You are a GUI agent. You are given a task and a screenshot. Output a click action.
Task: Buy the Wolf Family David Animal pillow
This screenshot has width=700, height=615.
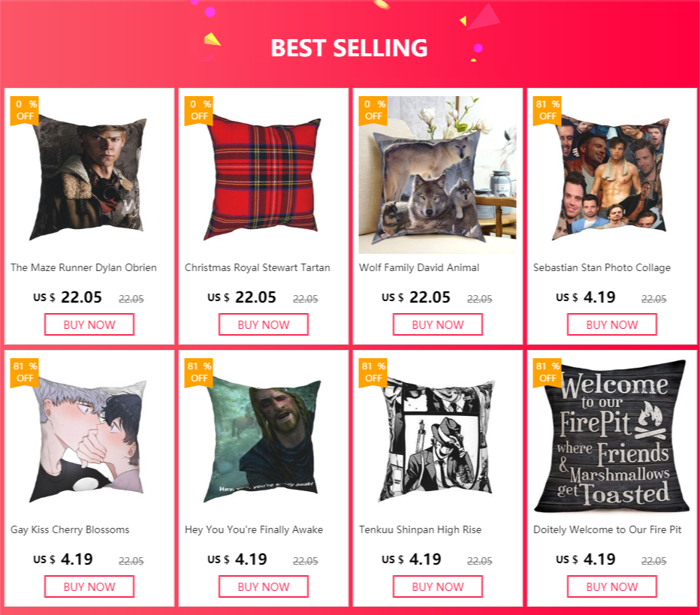coord(438,324)
